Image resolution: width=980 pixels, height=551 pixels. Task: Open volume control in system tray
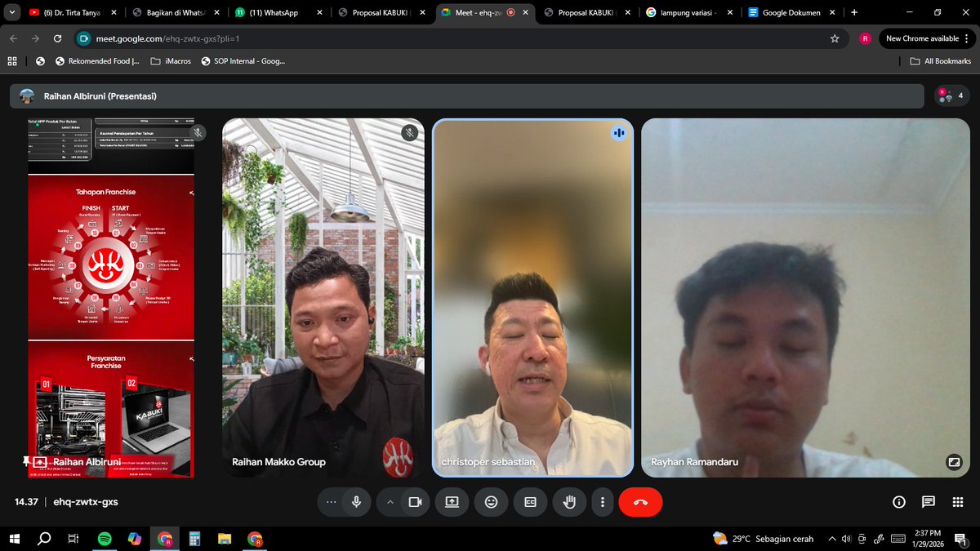[x=847, y=539]
